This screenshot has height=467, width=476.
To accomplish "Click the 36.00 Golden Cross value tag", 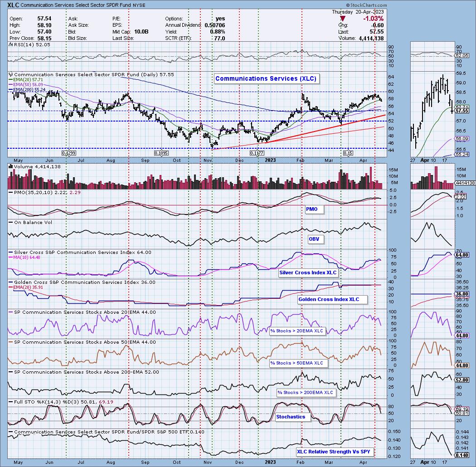I will click(x=462, y=294).
